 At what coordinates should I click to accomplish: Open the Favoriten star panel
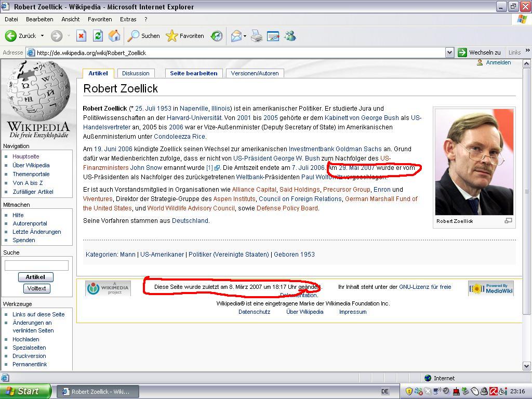click(171, 36)
